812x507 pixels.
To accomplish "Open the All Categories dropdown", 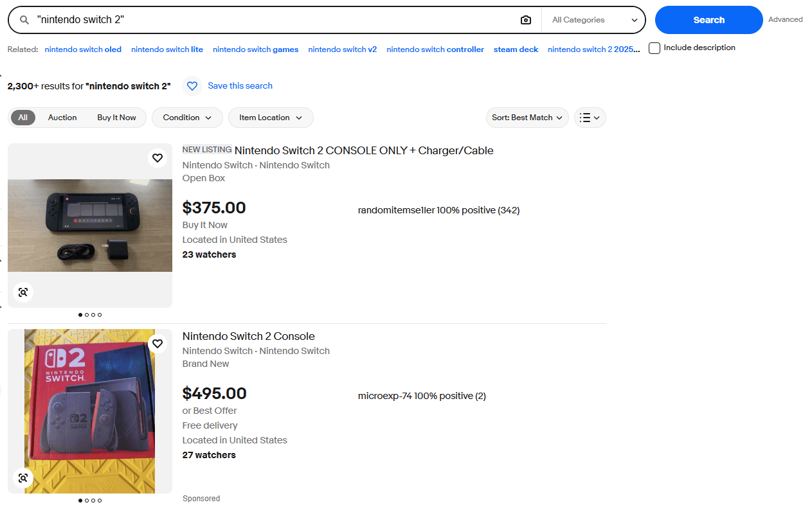I will pyautogui.click(x=594, y=20).
